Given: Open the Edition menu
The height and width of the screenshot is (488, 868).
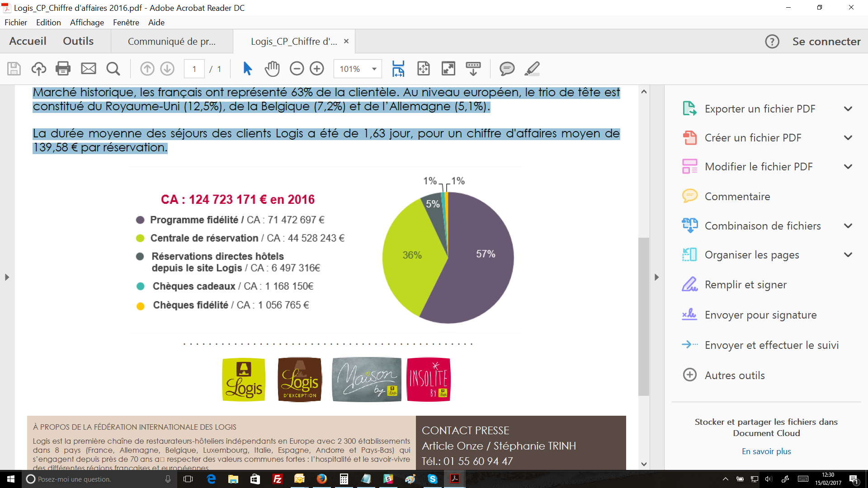Looking at the screenshot, I should tap(48, 23).
